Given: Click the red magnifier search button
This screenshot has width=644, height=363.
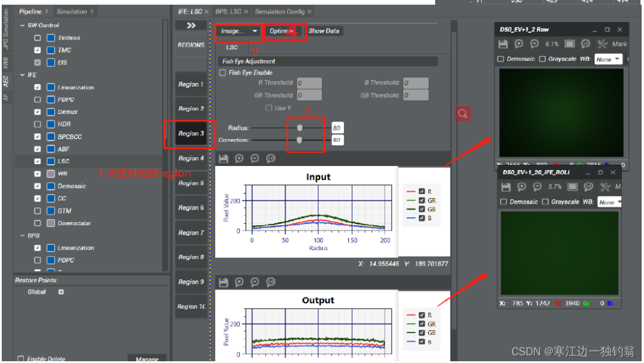Looking at the screenshot, I should pos(463,114).
